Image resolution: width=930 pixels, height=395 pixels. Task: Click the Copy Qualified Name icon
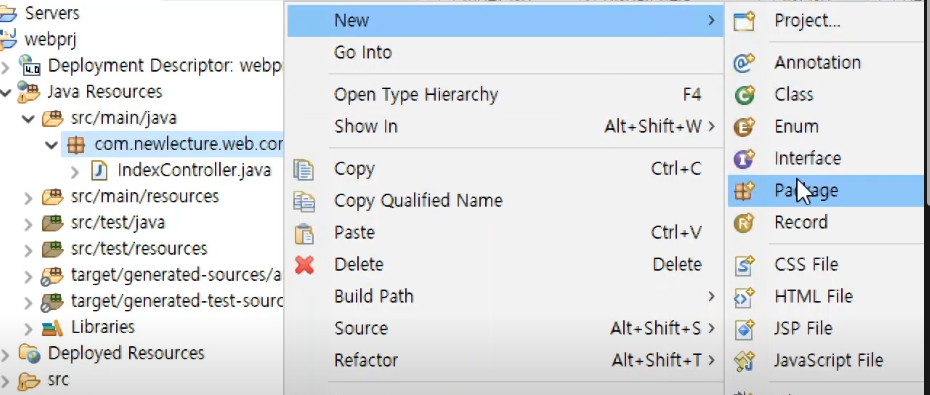(304, 201)
